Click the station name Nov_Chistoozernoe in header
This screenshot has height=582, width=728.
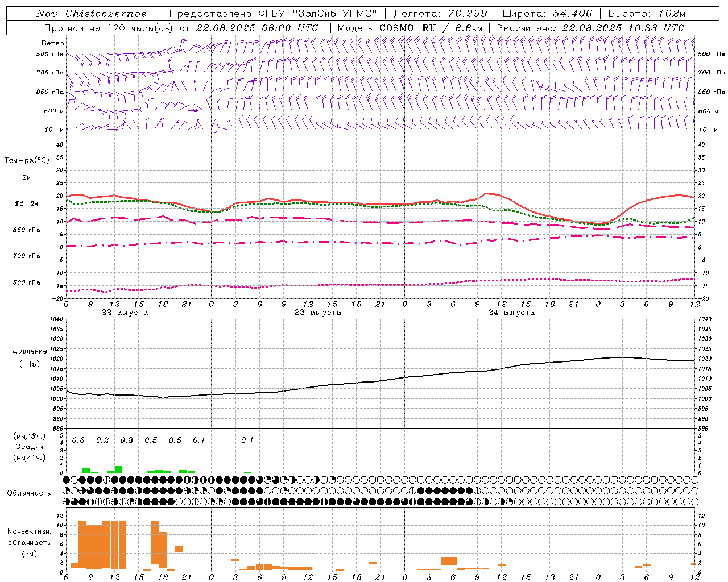click(91, 14)
